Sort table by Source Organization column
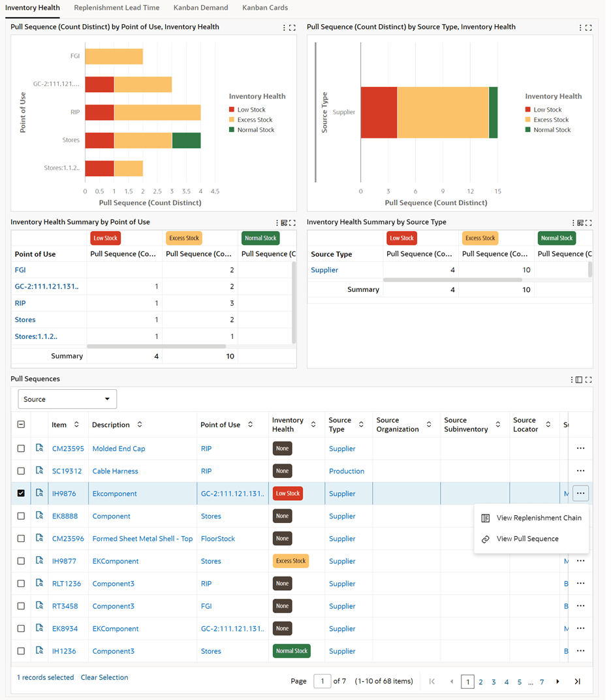Viewport: 611px width, 700px height. (x=429, y=424)
